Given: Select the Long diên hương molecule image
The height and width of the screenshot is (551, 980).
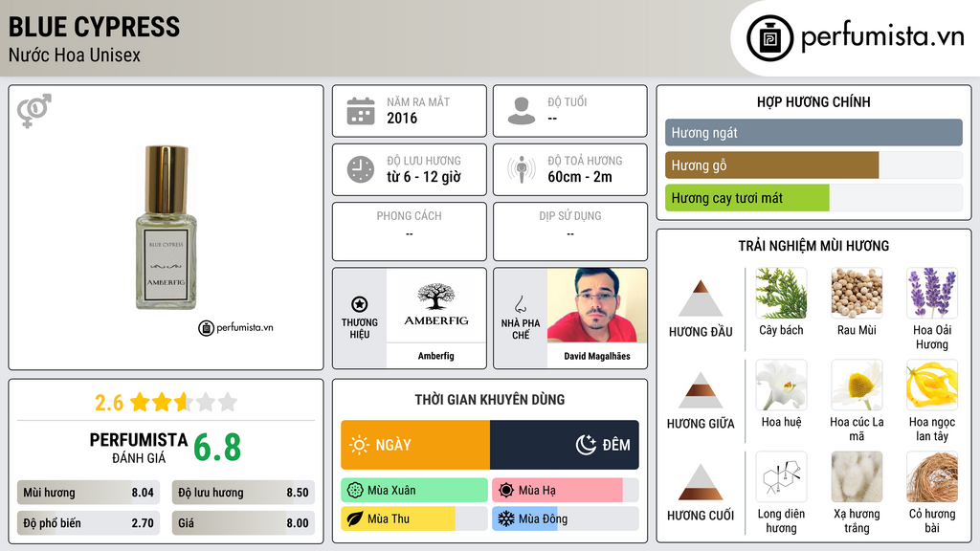Looking at the screenshot, I should coord(781,476).
